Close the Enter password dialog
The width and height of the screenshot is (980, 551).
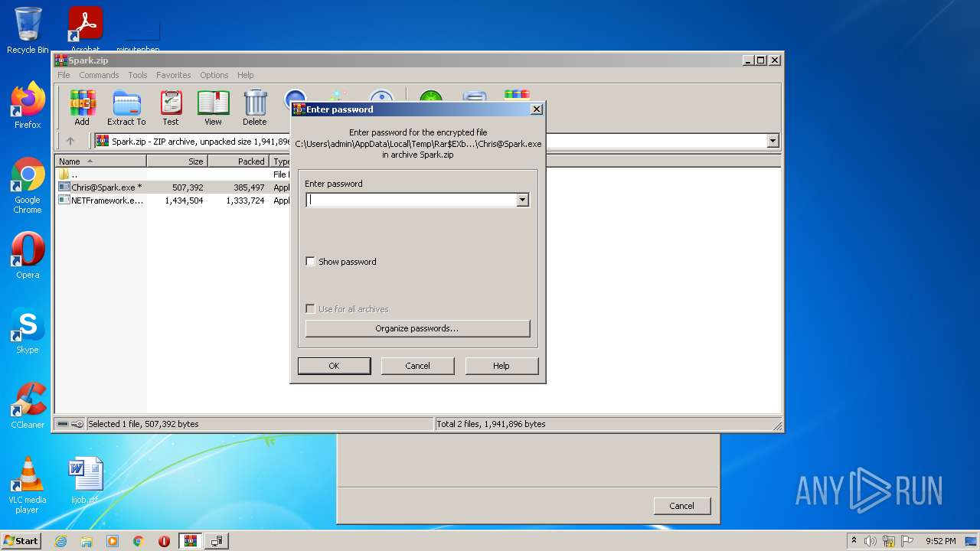[x=537, y=109]
